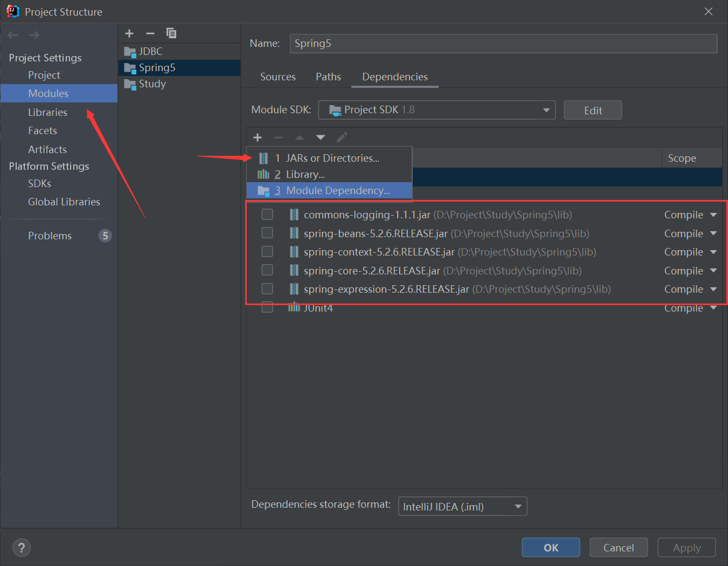Viewport: 728px width, 566px height.
Task: Toggle export checkbox for spring-beans-5.2.6.RELEASE.jar
Action: pyautogui.click(x=267, y=233)
